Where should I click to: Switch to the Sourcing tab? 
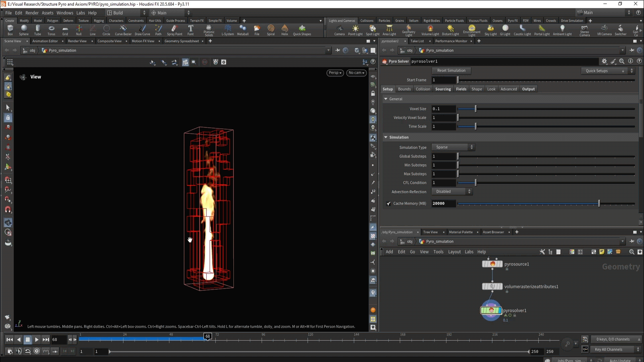click(443, 89)
